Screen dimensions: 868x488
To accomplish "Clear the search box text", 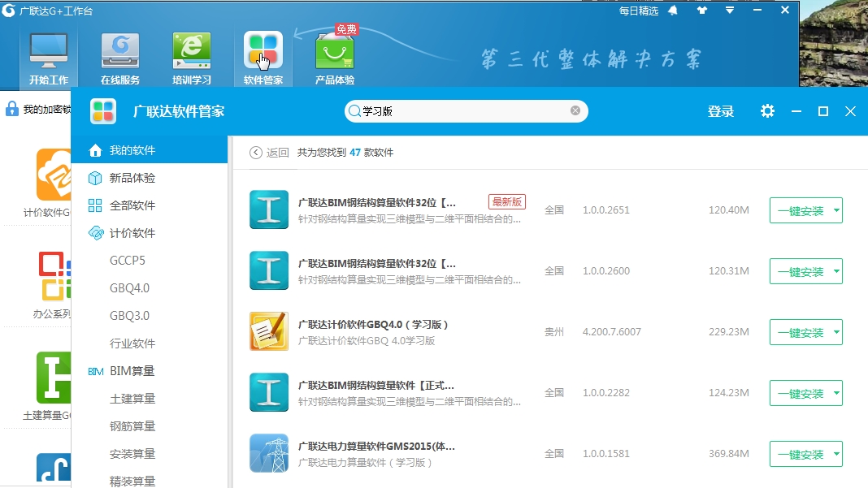I will point(575,110).
